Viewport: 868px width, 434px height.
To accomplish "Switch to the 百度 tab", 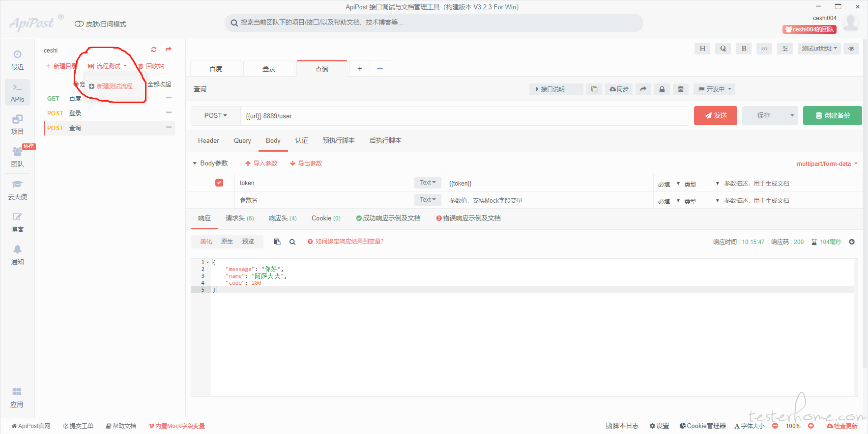I will [x=216, y=69].
